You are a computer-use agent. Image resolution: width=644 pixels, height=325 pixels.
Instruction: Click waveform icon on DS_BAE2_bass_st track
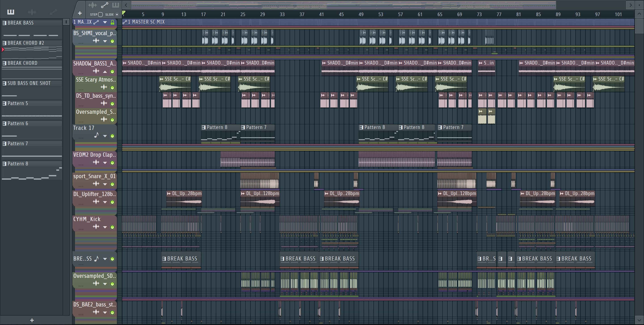[96, 312]
